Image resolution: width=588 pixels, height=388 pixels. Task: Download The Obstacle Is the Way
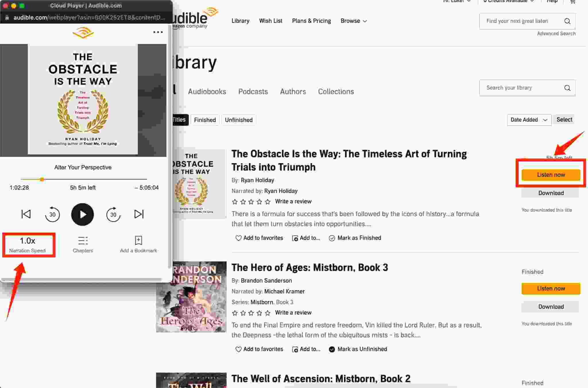[551, 193]
